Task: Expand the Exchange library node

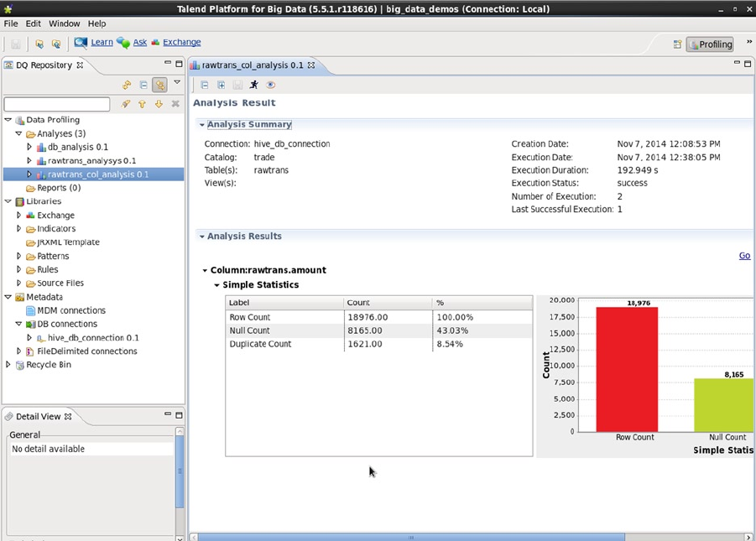Action: [x=18, y=215]
